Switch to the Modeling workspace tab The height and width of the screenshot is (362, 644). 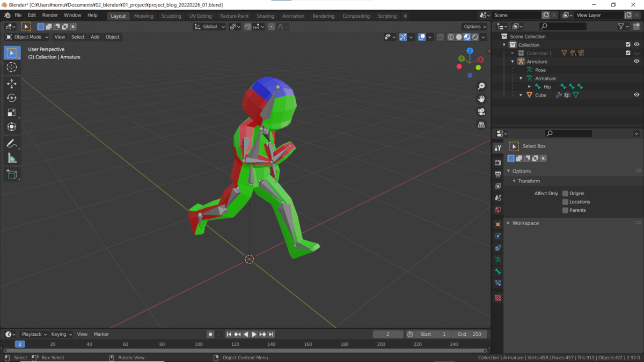[143, 16]
